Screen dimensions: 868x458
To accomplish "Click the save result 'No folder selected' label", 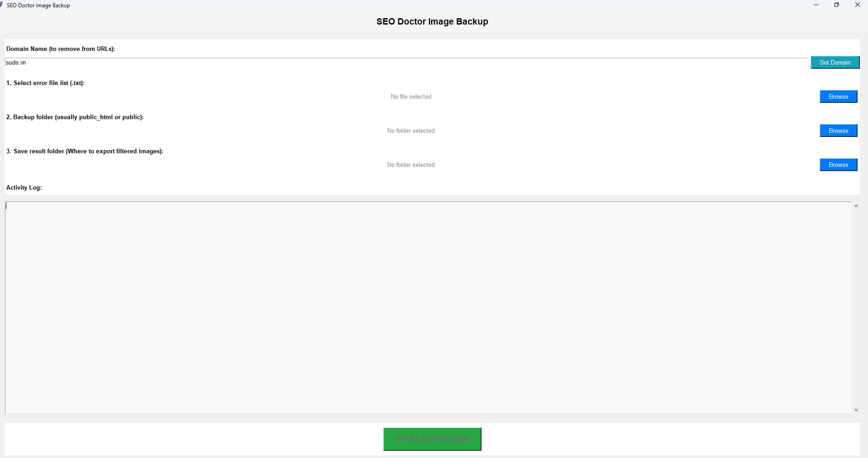I will coord(410,165).
